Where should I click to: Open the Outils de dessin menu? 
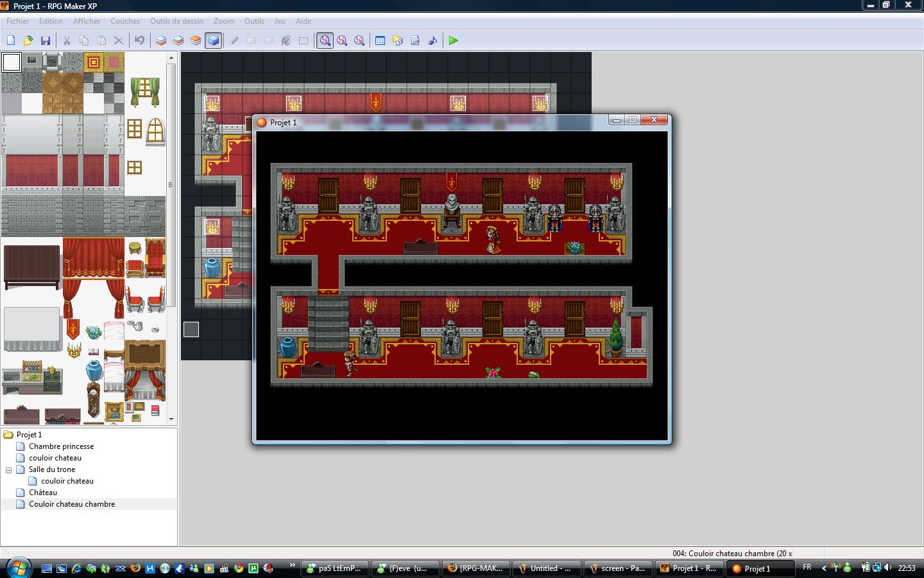[x=176, y=21]
